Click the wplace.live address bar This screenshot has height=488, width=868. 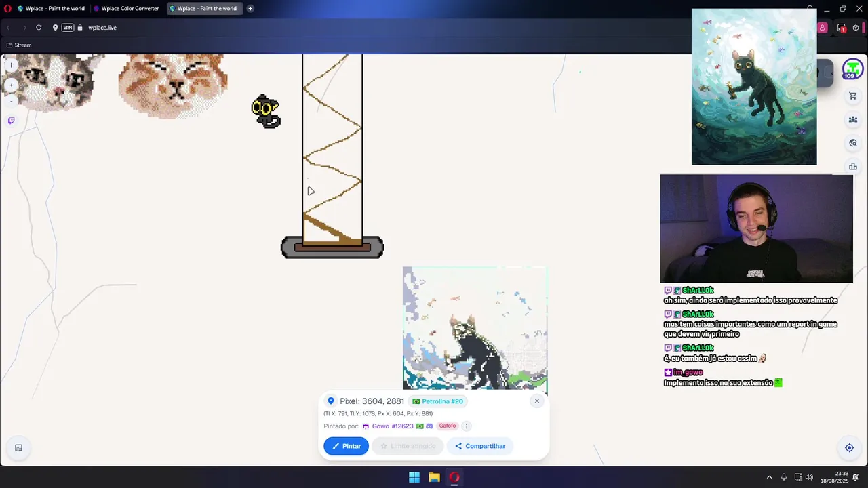[102, 28]
